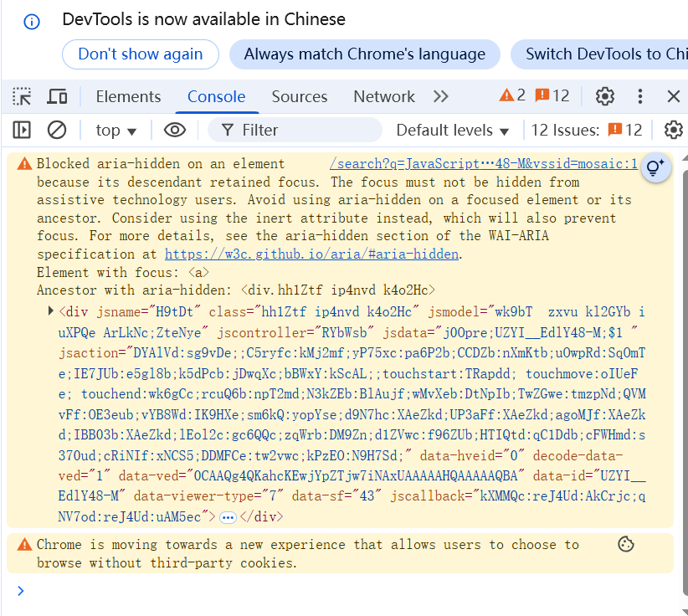Activate the inspect element picker icon
The image size is (688, 616).
pos(22,96)
